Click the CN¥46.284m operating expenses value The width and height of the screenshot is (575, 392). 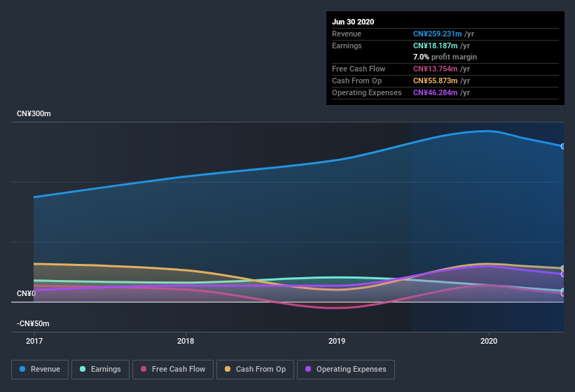[436, 92]
